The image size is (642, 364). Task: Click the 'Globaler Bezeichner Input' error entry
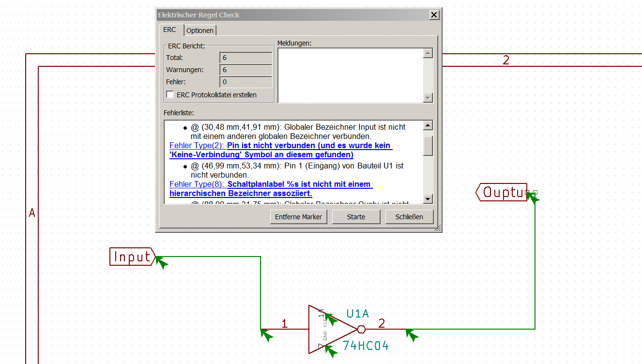(298, 132)
